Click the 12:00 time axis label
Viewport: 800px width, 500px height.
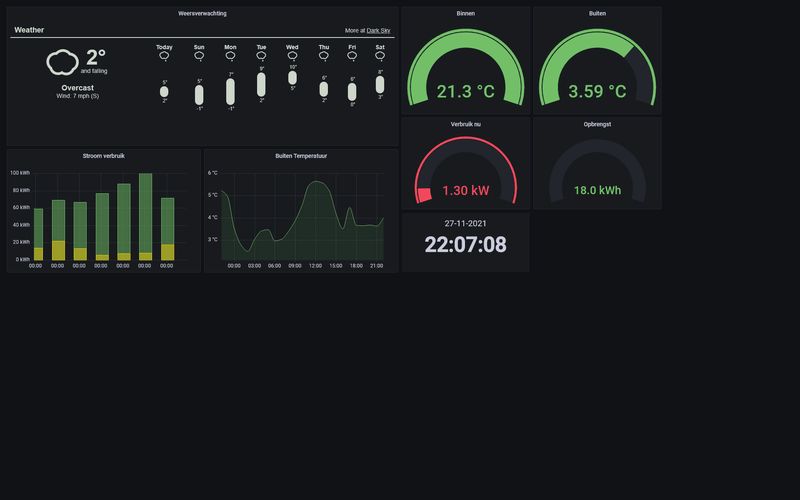click(315, 266)
